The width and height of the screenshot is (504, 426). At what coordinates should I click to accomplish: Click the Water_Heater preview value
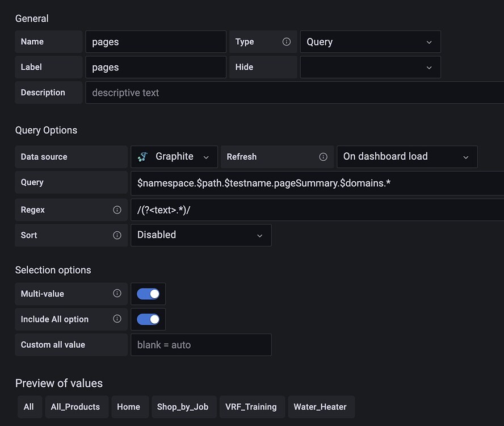321,407
